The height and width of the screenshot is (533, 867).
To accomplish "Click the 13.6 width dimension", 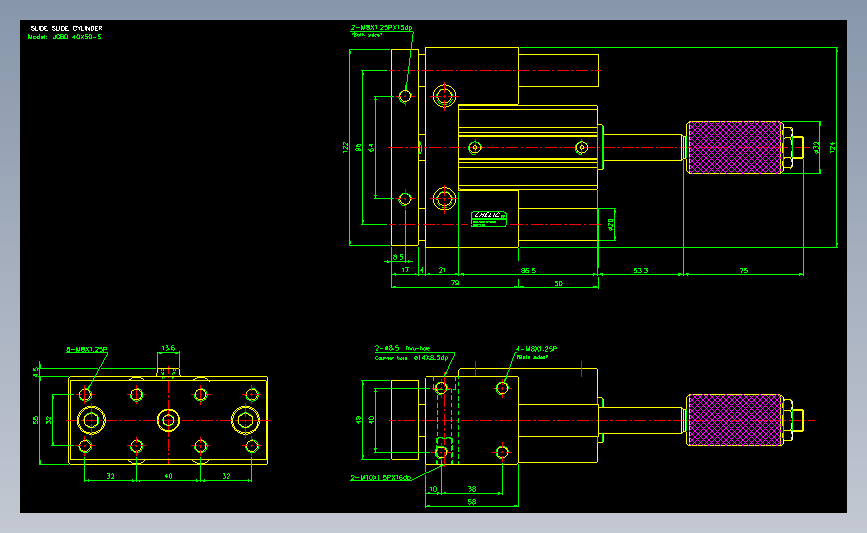I will pos(168,348).
